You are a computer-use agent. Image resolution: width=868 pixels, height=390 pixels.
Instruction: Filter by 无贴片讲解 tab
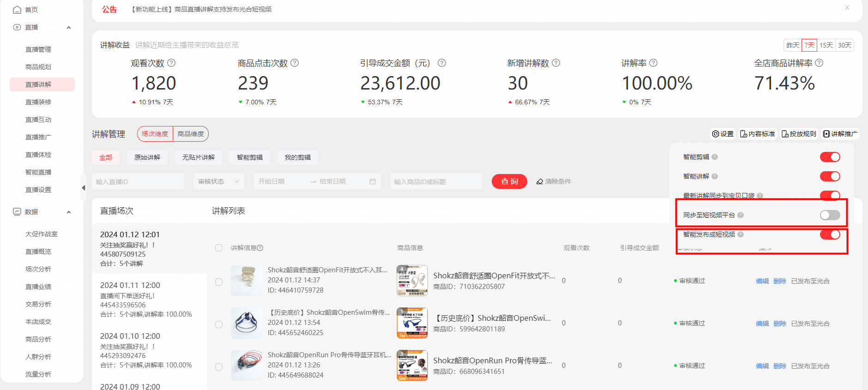[x=199, y=157]
